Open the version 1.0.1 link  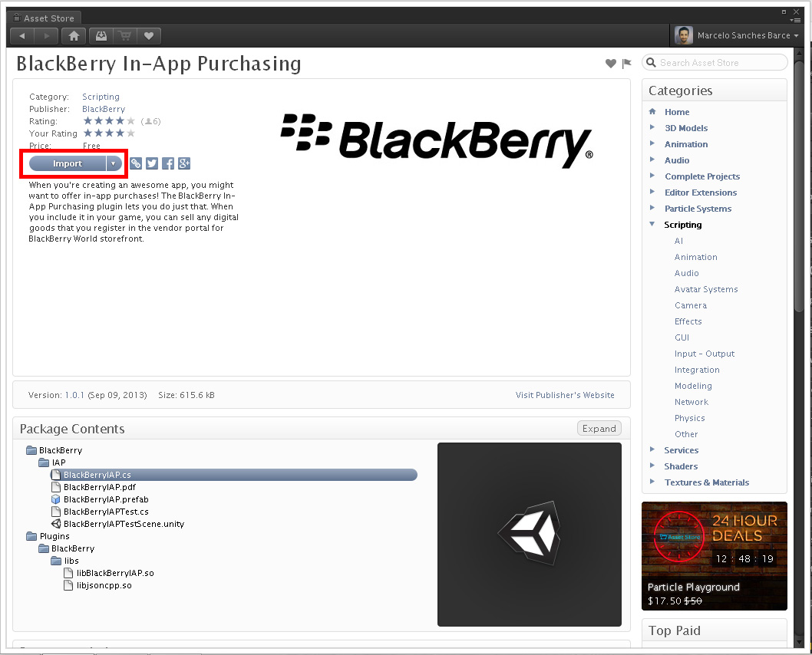click(x=74, y=395)
